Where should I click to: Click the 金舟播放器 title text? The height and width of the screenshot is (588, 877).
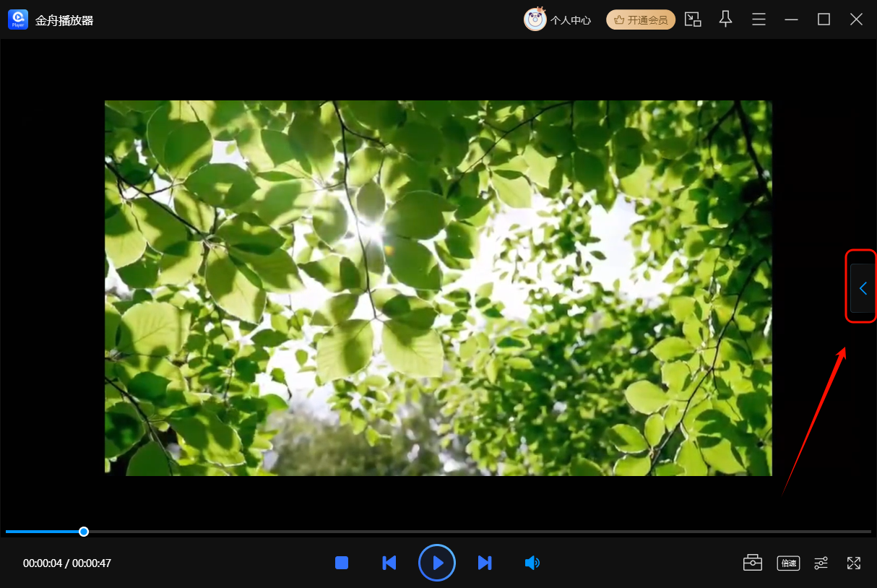(64, 20)
